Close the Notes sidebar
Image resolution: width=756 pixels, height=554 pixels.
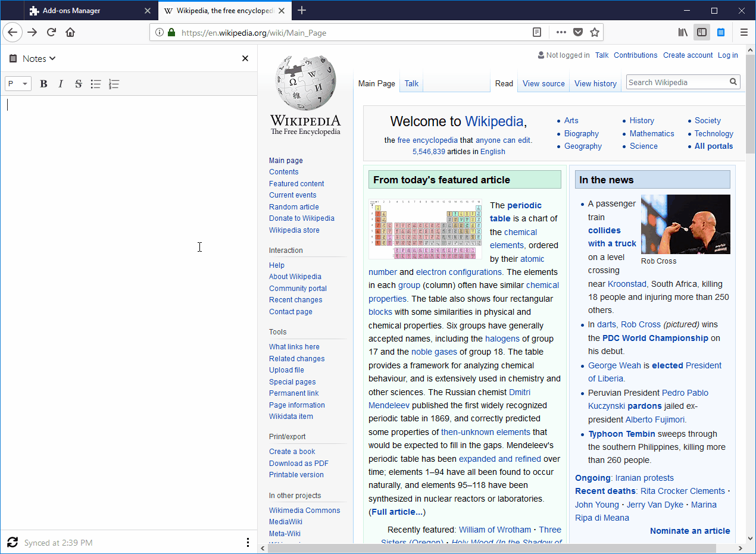click(245, 58)
